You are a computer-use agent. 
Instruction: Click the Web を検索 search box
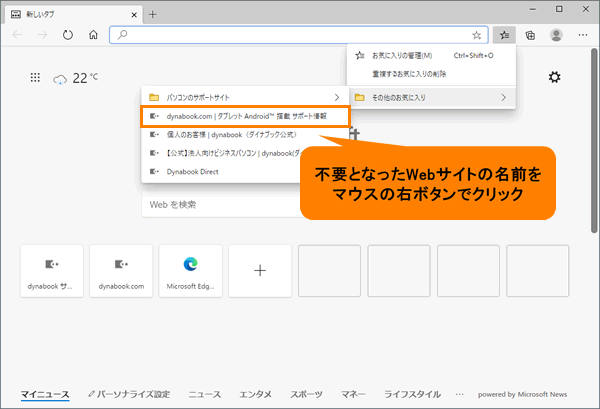[222, 205]
